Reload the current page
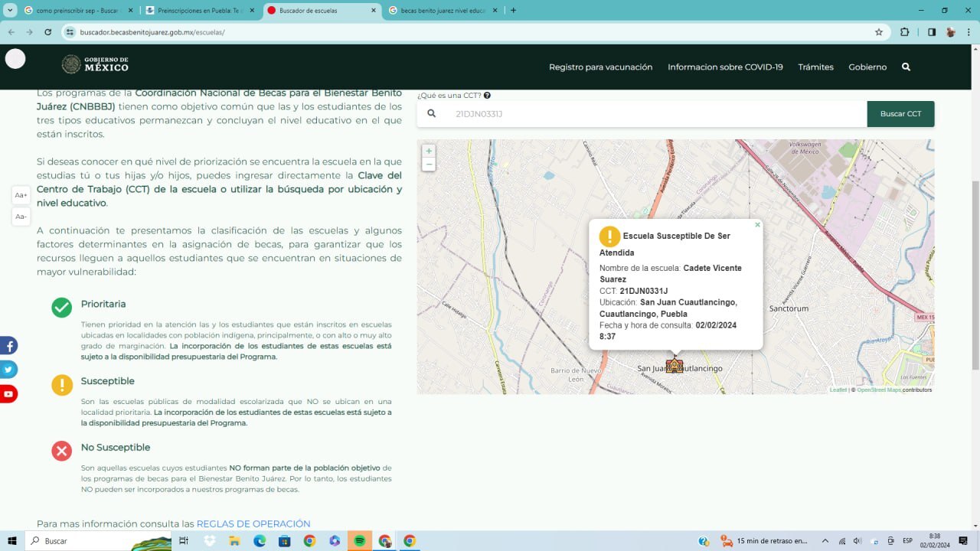The width and height of the screenshot is (980, 551). pyautogui.click(x=48, y=32)
